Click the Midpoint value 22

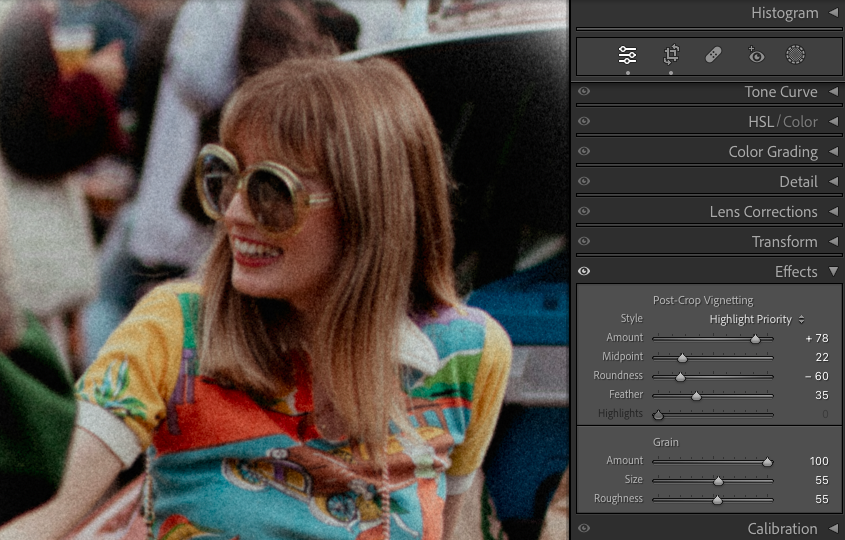pos(822,357)
